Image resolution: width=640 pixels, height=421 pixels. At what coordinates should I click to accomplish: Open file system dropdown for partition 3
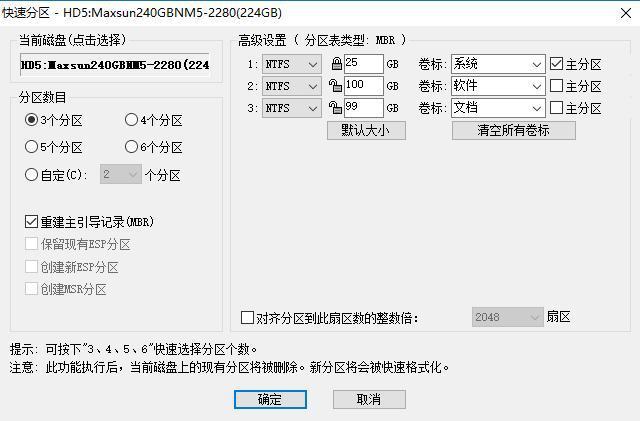[x=292, y=108]
